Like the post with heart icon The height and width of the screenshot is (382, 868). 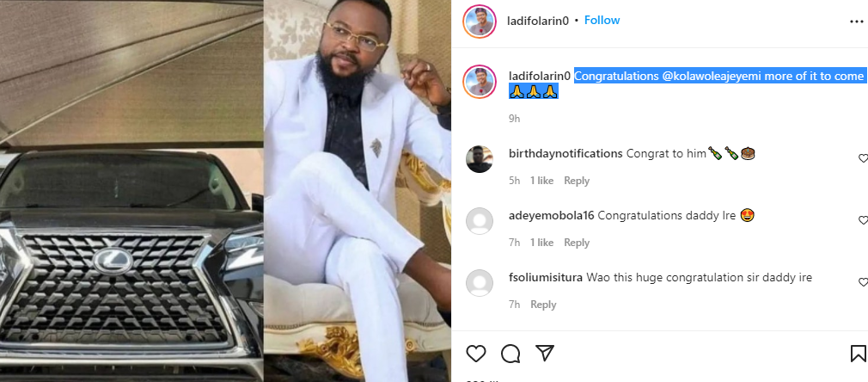(x=476, y=353)
